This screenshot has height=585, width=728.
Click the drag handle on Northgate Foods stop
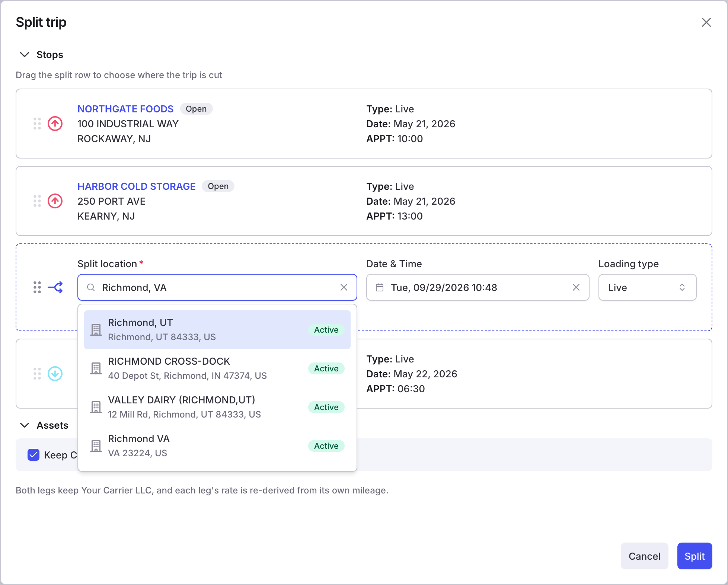pyautogui.click(x=37, y=124)
